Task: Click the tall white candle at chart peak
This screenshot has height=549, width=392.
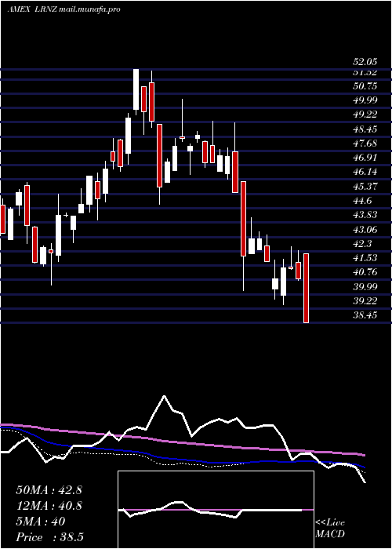Action: 136,89
